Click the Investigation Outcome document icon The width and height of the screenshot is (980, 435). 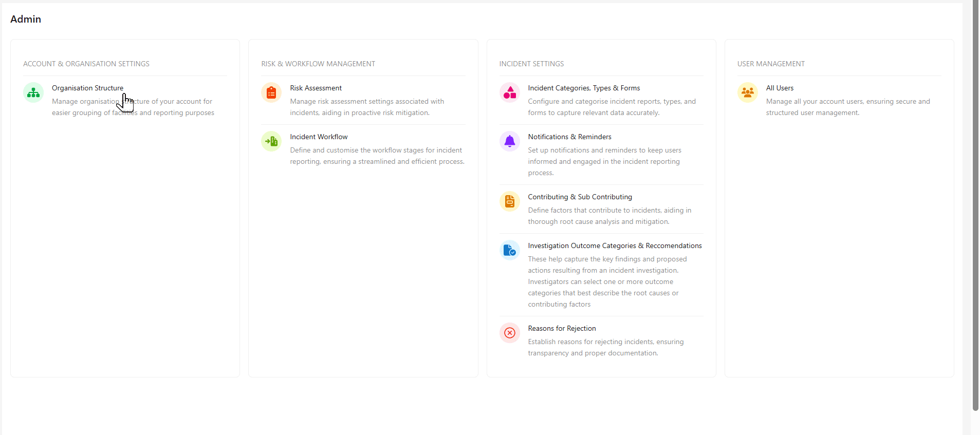(x=509, y=250)
